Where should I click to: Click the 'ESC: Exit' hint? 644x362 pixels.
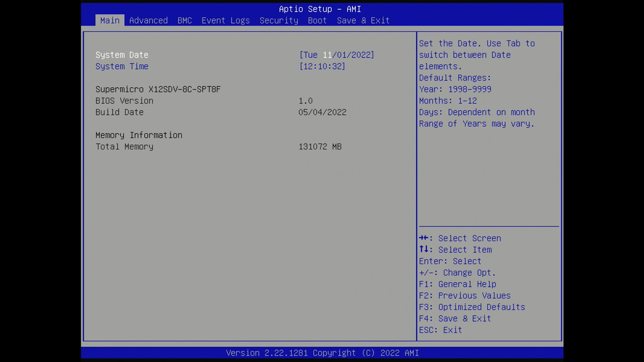(440, 330)
